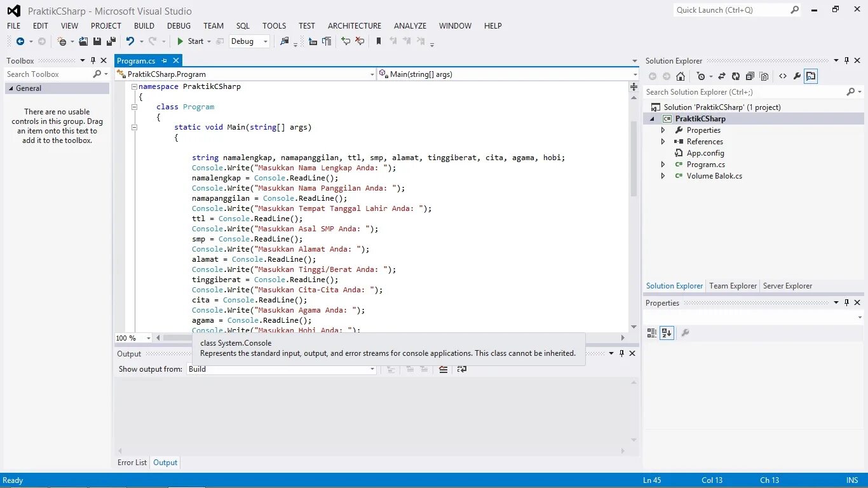Save the current file with Save icon
868x488 pixels.
[97, 41]
